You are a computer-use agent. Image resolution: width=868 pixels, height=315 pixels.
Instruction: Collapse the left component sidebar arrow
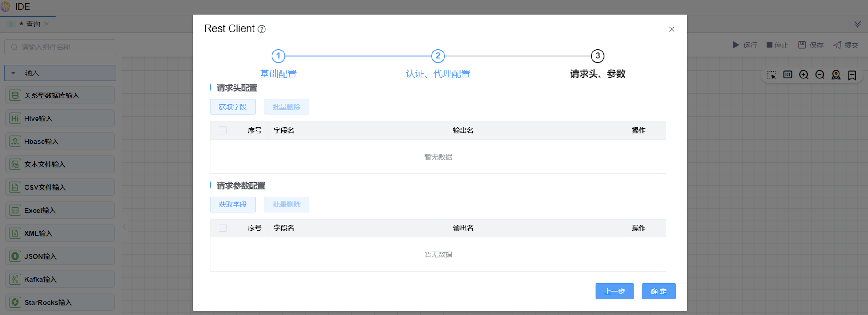(x=124, y=226)
